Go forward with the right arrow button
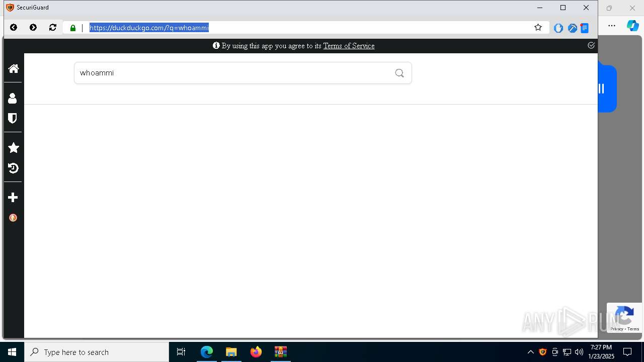The width and height of the screenshot is (644, 362). coord(33,28)
